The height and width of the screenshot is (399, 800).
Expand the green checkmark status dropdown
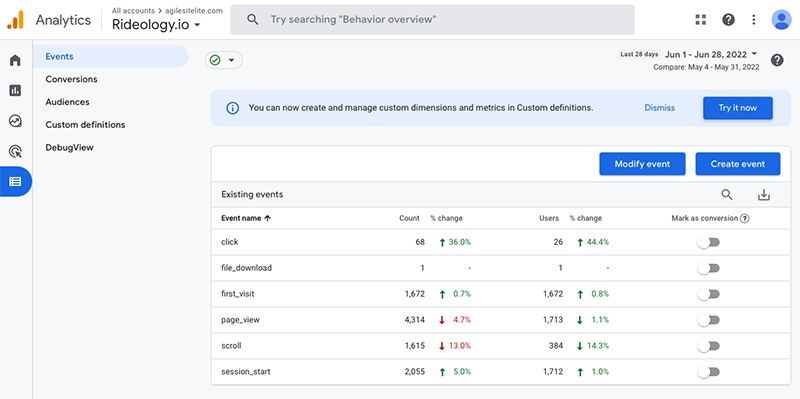tap(223, 60)
